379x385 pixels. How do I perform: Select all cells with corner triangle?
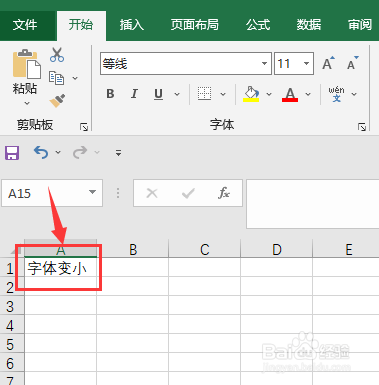17,250
